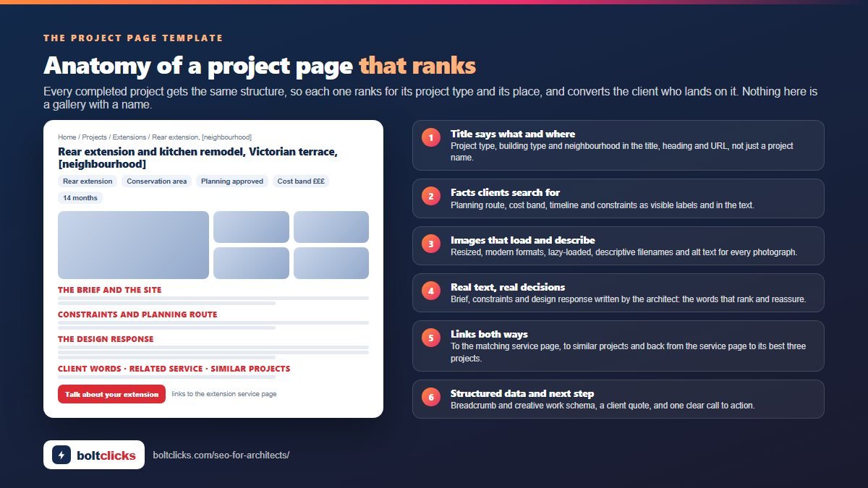Click the 'To the matching service page' description
The height and width of the screenshot is (488, 868).
pos(628,352)
